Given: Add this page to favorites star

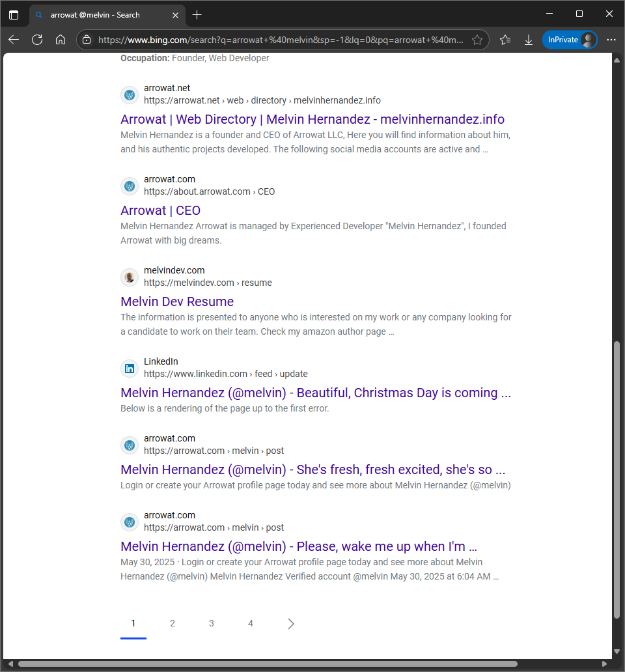Looking at the screenshot, I should (477, 40).
